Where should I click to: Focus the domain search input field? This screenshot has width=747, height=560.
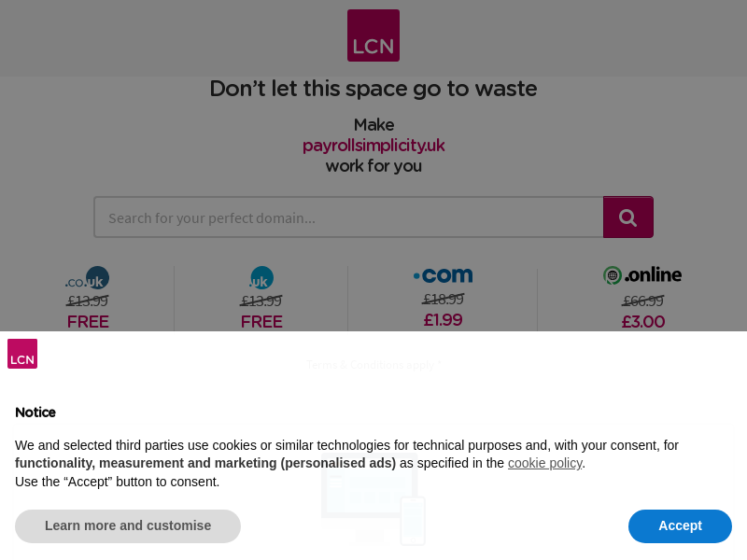pyautogui.click(x=348, y=217)
